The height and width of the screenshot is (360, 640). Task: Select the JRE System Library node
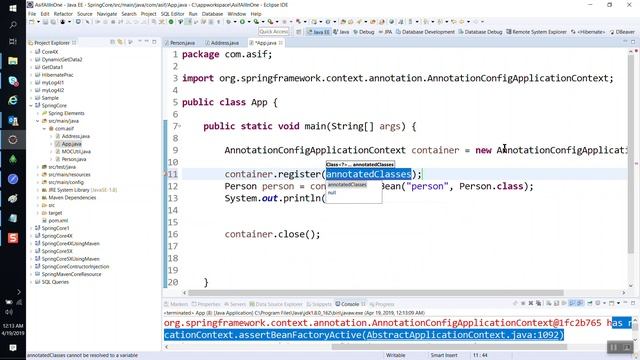click(x=82, y=190)
